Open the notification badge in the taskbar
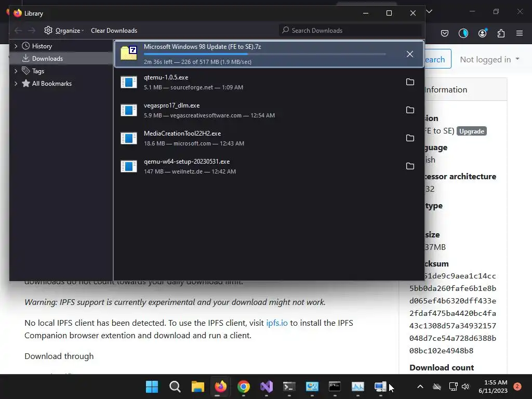 pos(517,387)
